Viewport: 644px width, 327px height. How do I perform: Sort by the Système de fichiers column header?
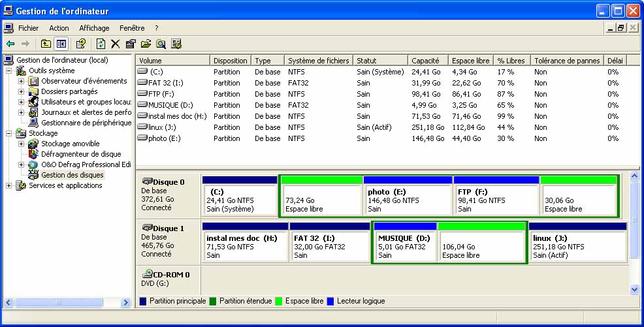coord(318,60)
